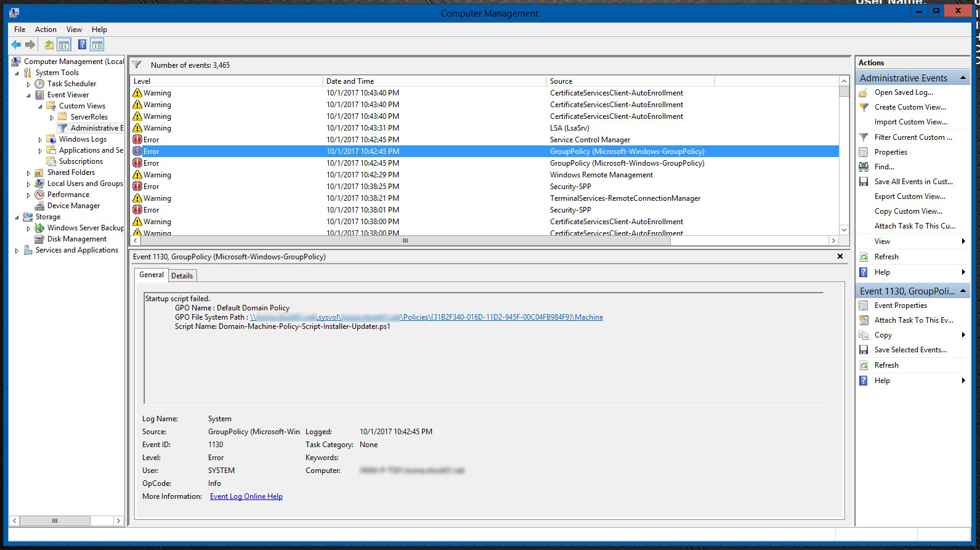Click the Event Properties icon
Image resolution: width=980 pixels, height=550 pixels.
pos(864,305)
